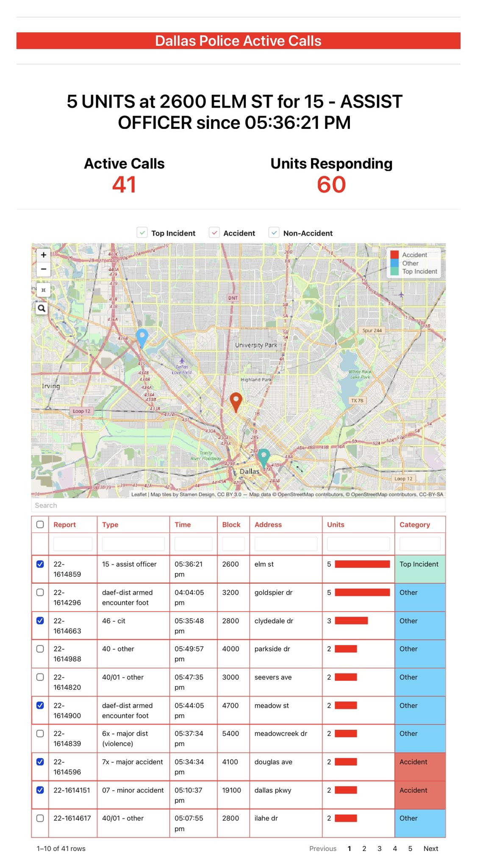This screenshot has height=868, width=477.
Task: Click Previous page link
Action: point(323,849)
